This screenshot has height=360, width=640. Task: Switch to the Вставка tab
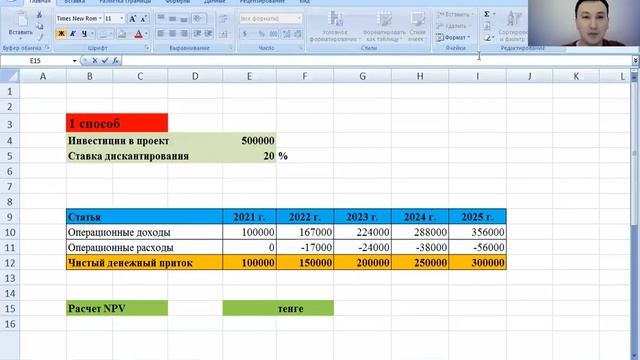pos(75,2)
